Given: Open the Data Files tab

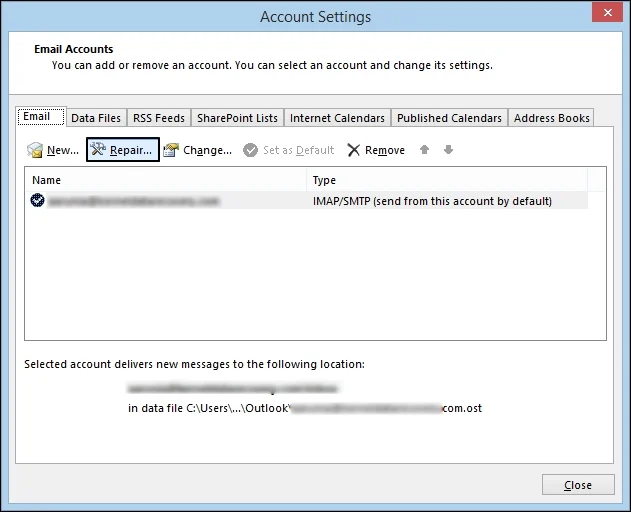Looking at the screenshot, I should [96, 118].
